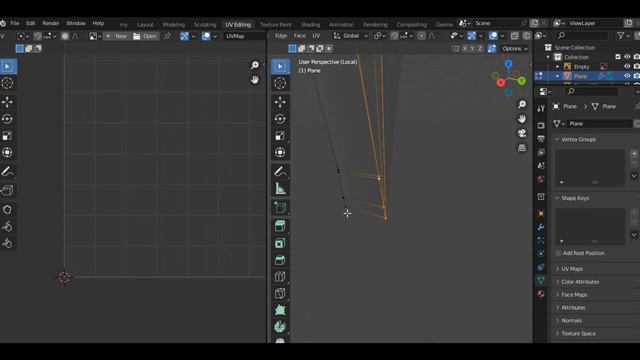This screenshot has width=640, height=360.
Task: Select the Cursor tool in UV editor
Action: click(x=8, y=83)
